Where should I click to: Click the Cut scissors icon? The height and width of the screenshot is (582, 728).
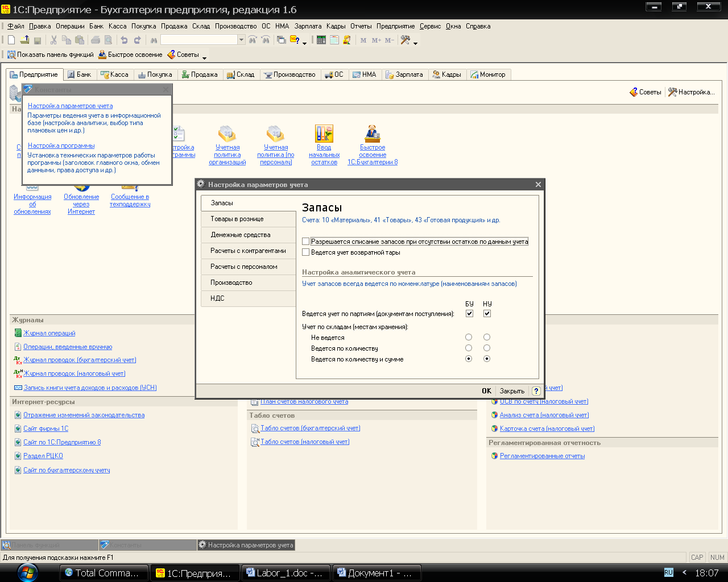(53, 40)
